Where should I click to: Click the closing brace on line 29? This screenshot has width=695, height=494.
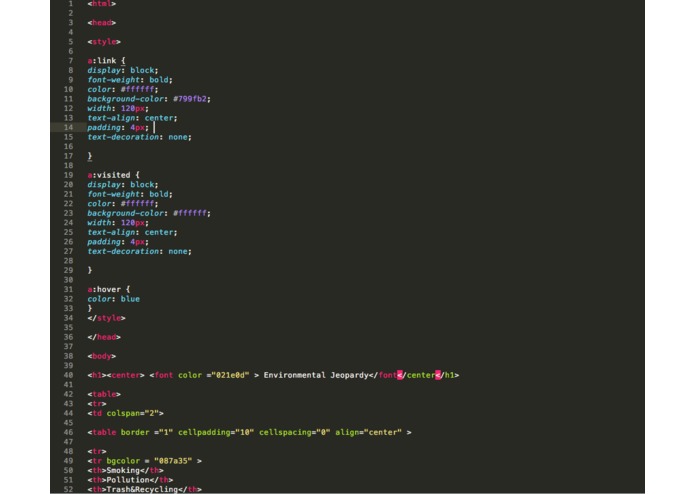(90, 270)
